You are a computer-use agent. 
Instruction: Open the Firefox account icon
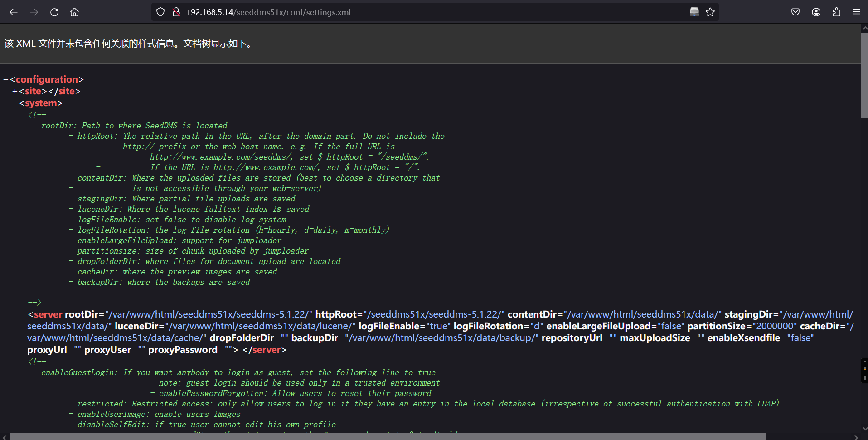click(x=816, y=12)
